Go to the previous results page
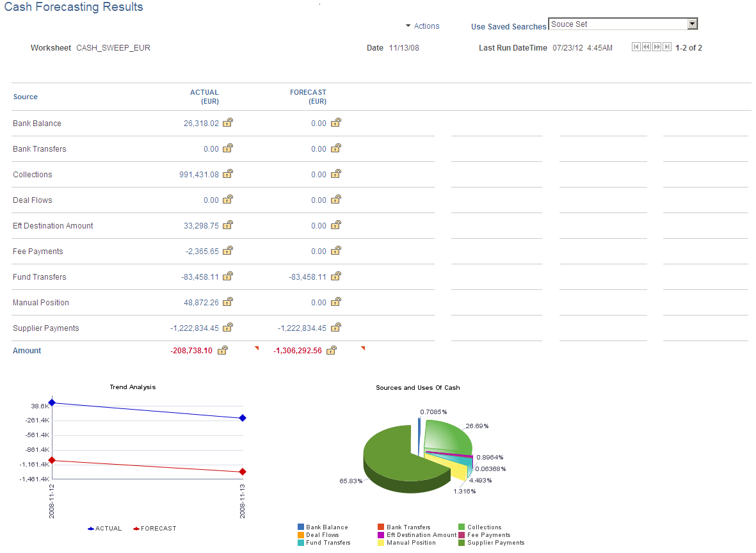Image resolution: width=756 pixels, height=553 pixels. click(646, 46)
